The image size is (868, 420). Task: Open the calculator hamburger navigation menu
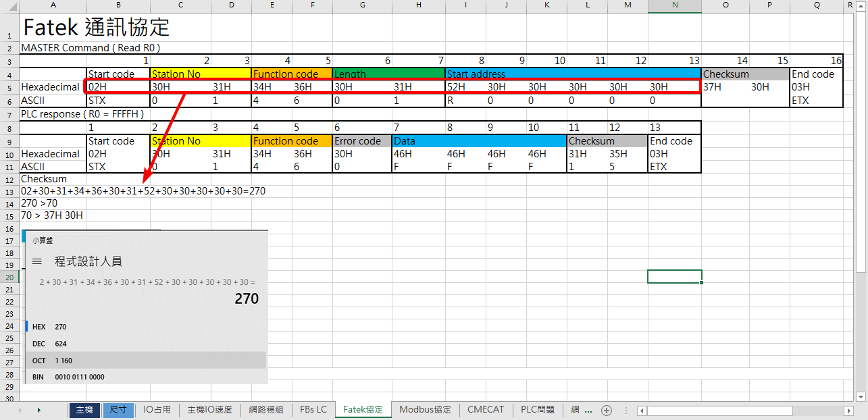37,261
